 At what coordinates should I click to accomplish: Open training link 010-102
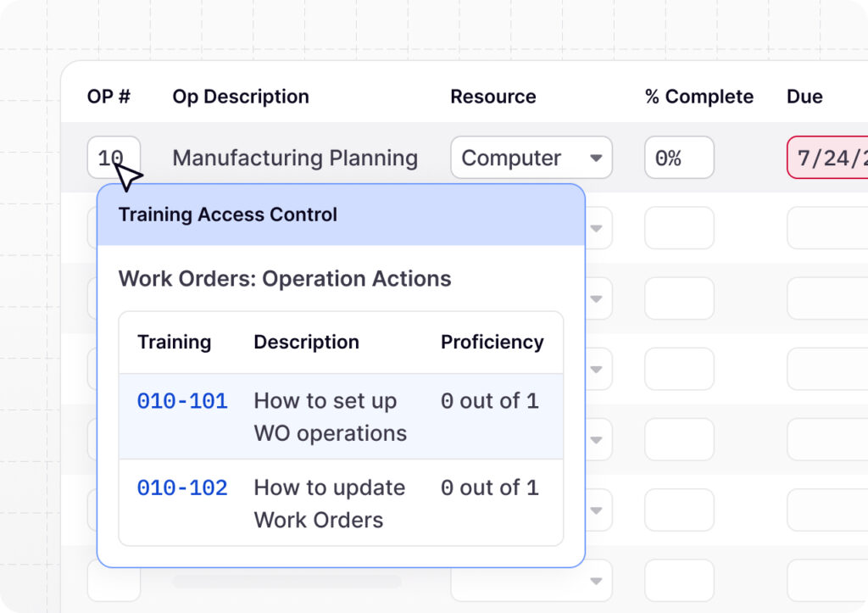click(182, 488)
